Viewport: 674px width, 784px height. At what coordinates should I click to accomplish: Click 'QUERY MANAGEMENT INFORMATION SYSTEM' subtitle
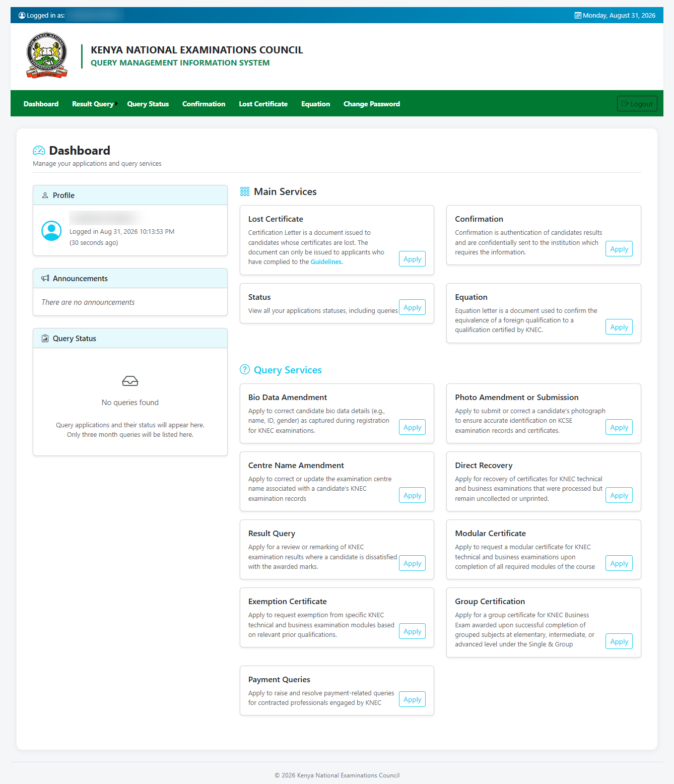pyautogui.click(x=180, y=63)
